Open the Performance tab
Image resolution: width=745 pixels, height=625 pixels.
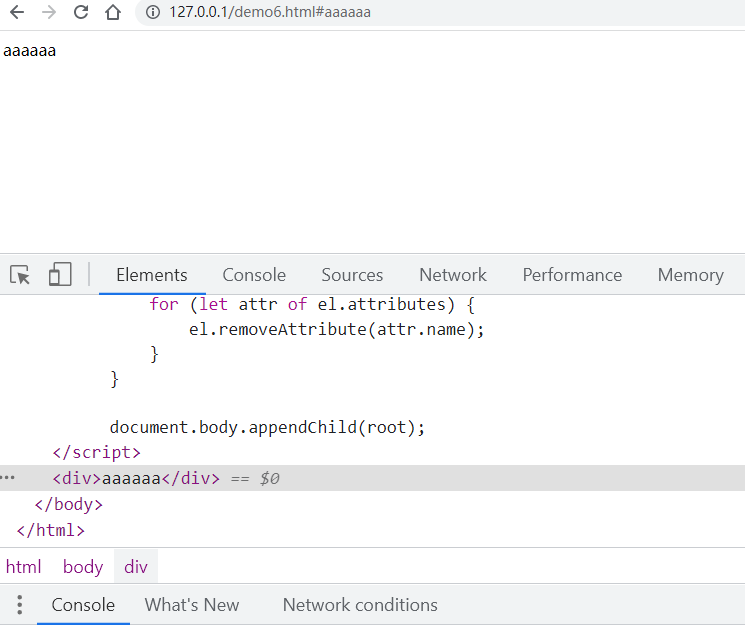pyautogui.click(x=572, y=275)
